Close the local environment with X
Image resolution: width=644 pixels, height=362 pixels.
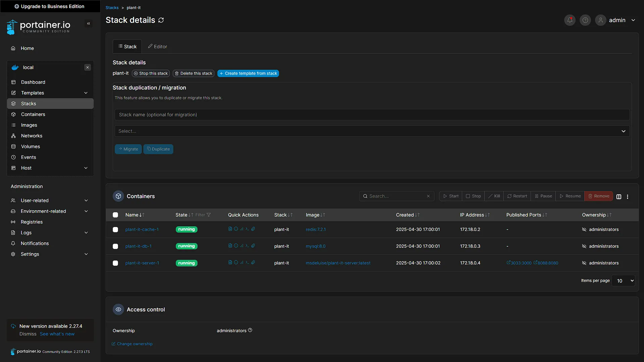(88, 67)
